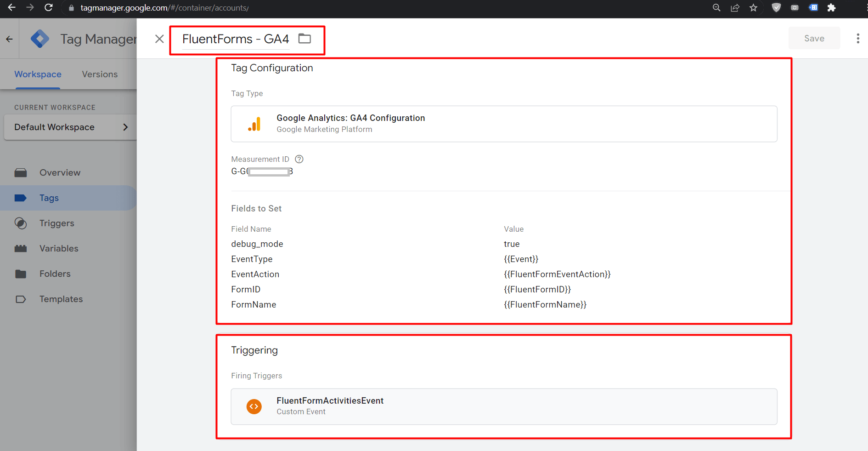Click the tagmanager.google.com address bar

164,8
